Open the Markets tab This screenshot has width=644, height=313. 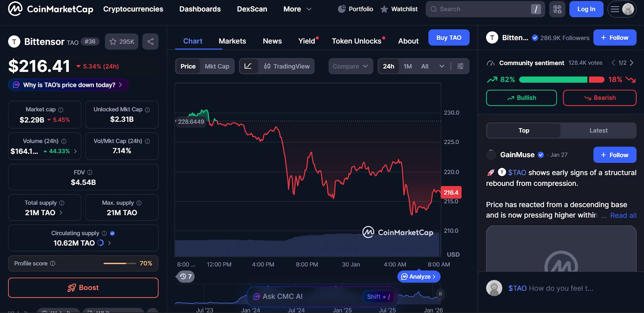[232, 41]
